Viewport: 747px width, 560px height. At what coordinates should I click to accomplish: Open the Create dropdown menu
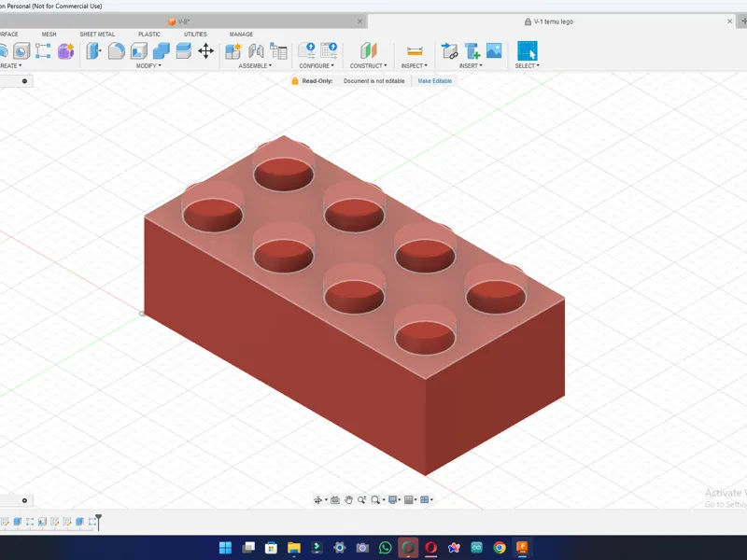(10, 65)
